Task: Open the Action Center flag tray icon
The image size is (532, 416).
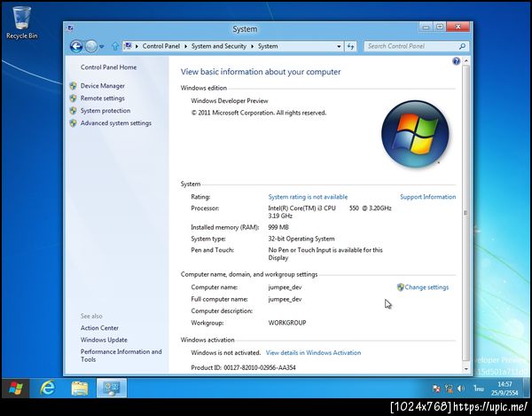Action: point(436,389)
